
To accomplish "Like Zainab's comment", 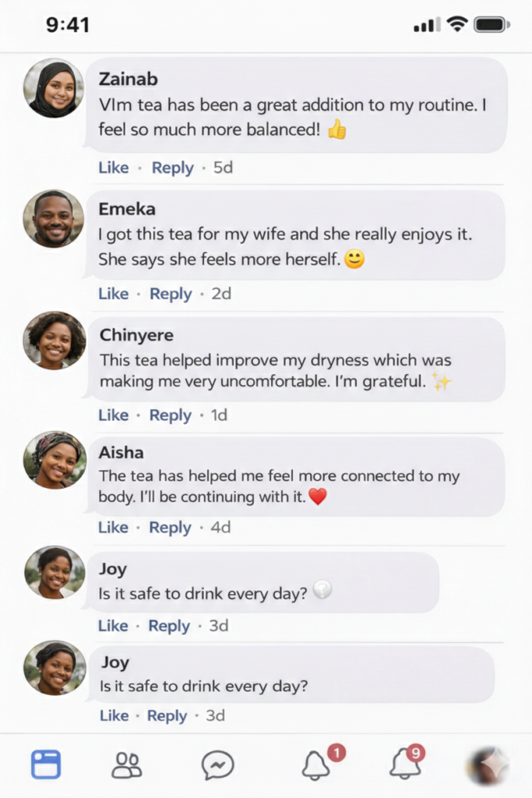I will 114,168.
